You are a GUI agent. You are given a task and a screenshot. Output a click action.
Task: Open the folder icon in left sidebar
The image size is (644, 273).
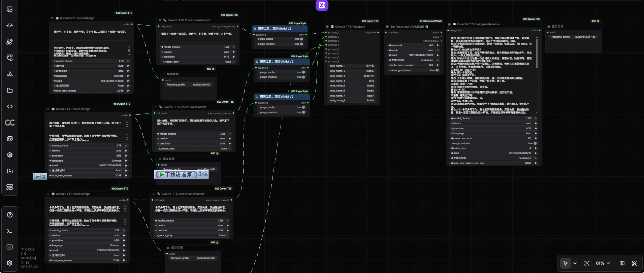10,90
